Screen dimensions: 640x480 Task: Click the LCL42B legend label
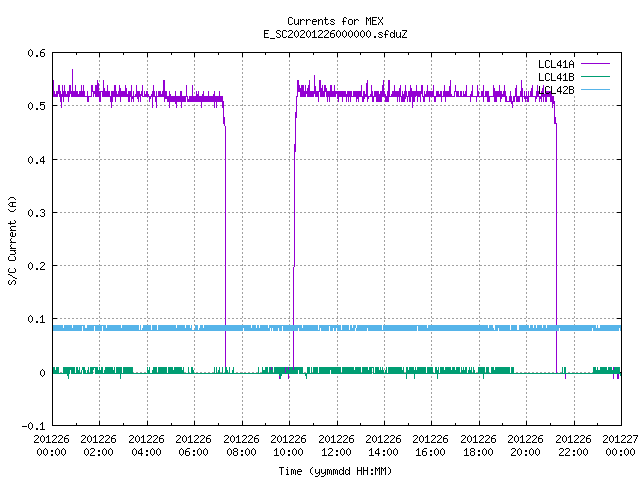coord(556,90)
